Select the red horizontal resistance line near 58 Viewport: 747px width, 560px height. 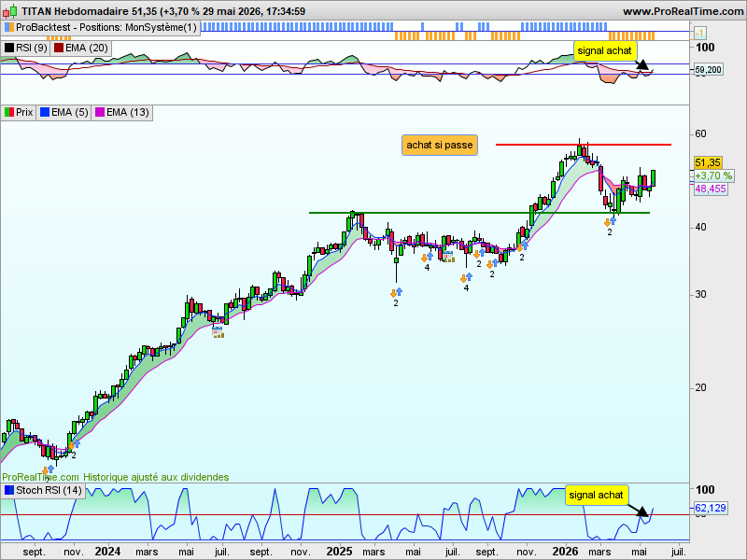click(x=583, y=145)
